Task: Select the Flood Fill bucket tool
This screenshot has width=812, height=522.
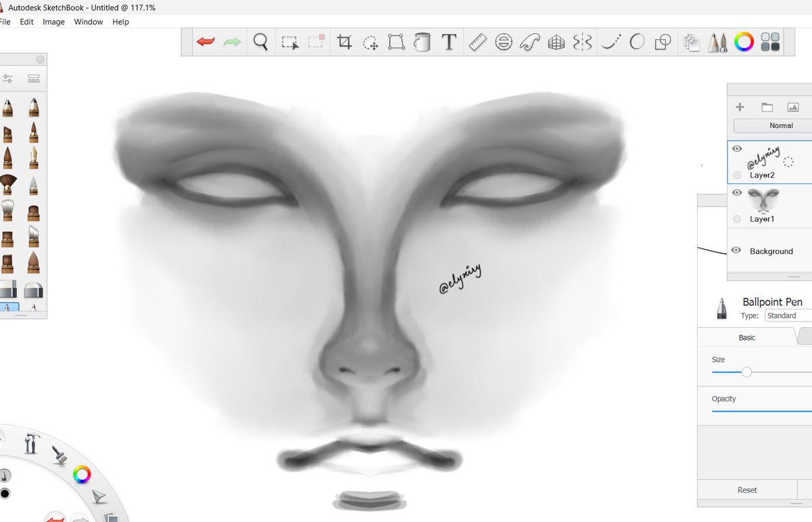Action: coord(422,42)
